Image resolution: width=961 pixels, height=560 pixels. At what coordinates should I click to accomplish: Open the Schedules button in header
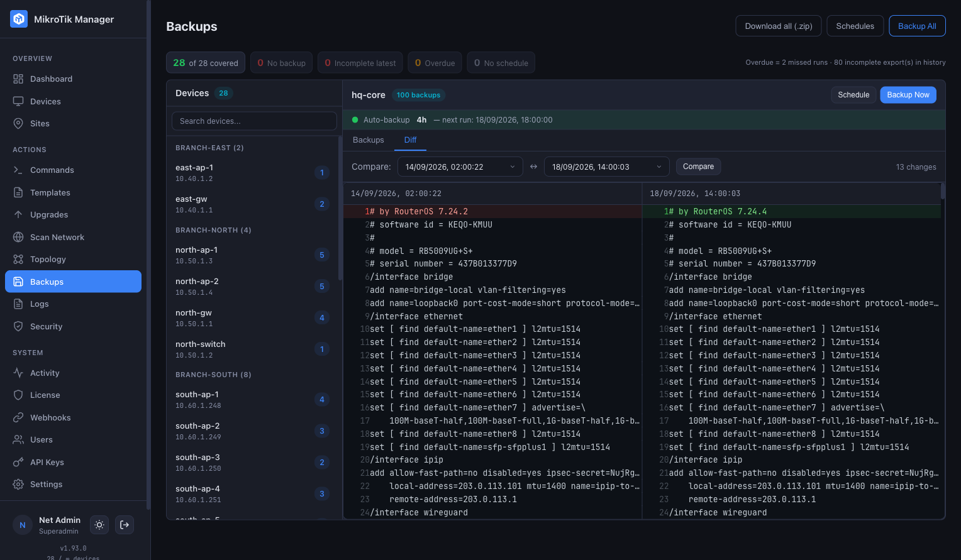tap(855, 26)
